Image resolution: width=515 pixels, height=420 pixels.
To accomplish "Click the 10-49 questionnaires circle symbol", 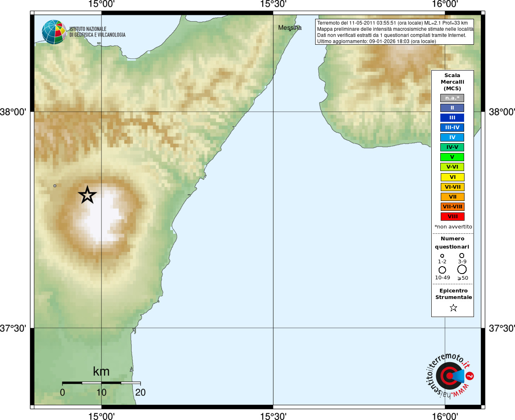I will click(442, 270).
